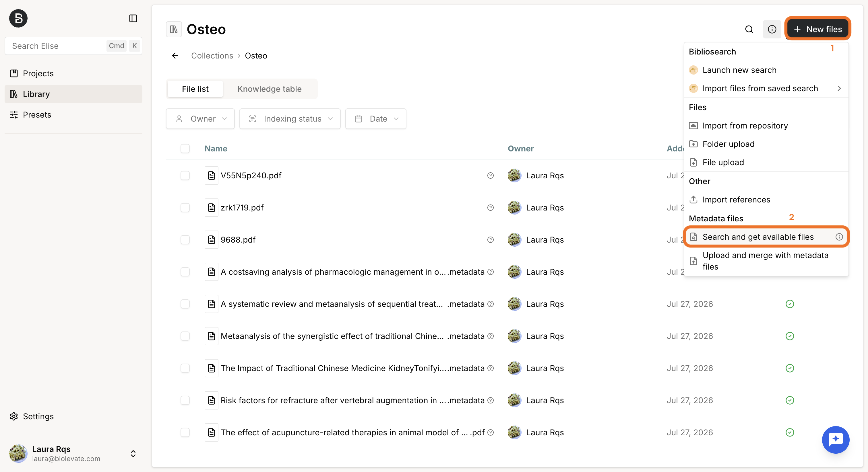Open Library in the sidebar
This screenshot has height=472, width=868.
pyautogui.click(x=73, y=94)
